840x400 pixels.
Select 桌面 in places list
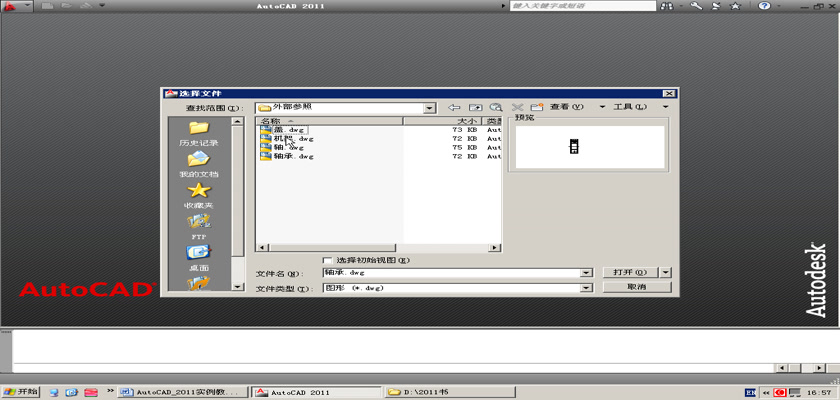click(x=199, y=258)
